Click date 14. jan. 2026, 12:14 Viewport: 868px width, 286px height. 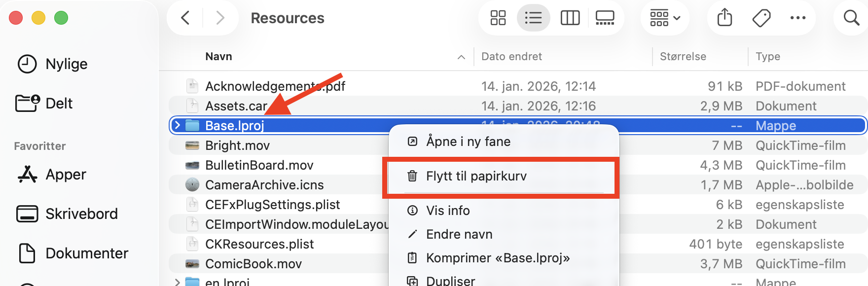(539, 86)
